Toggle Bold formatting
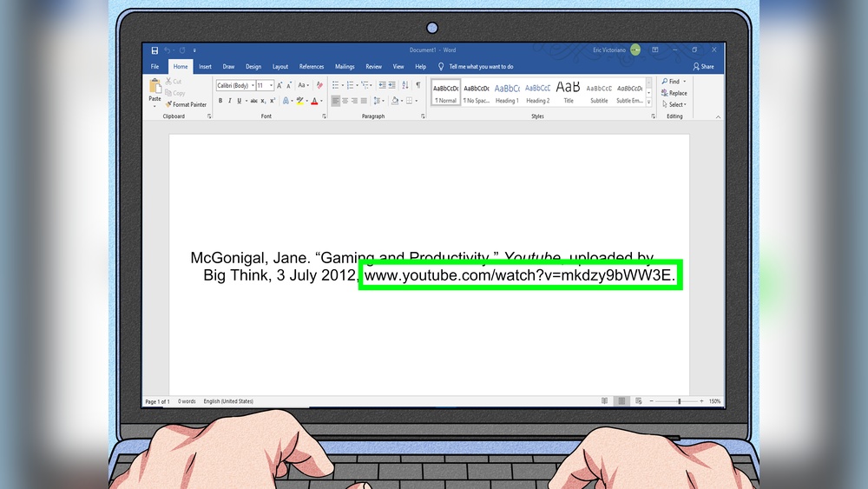868x489 pixels. click(x=220, y=101)
